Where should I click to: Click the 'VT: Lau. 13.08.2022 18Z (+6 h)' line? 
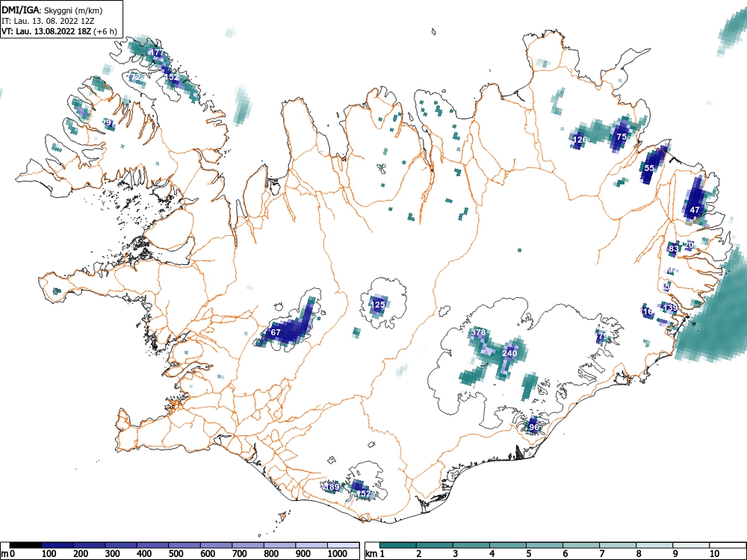[x=58, y=31]
